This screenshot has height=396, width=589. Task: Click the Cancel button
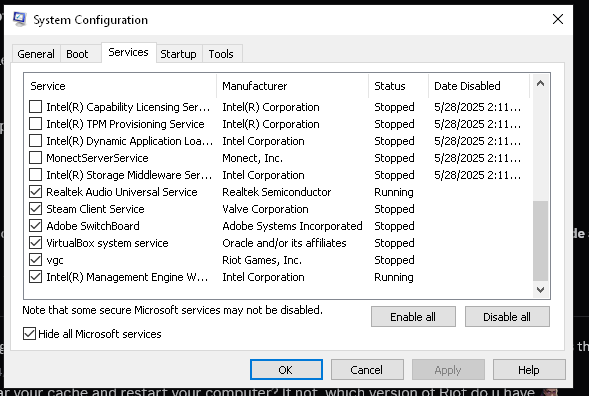(x=367, y=370)
